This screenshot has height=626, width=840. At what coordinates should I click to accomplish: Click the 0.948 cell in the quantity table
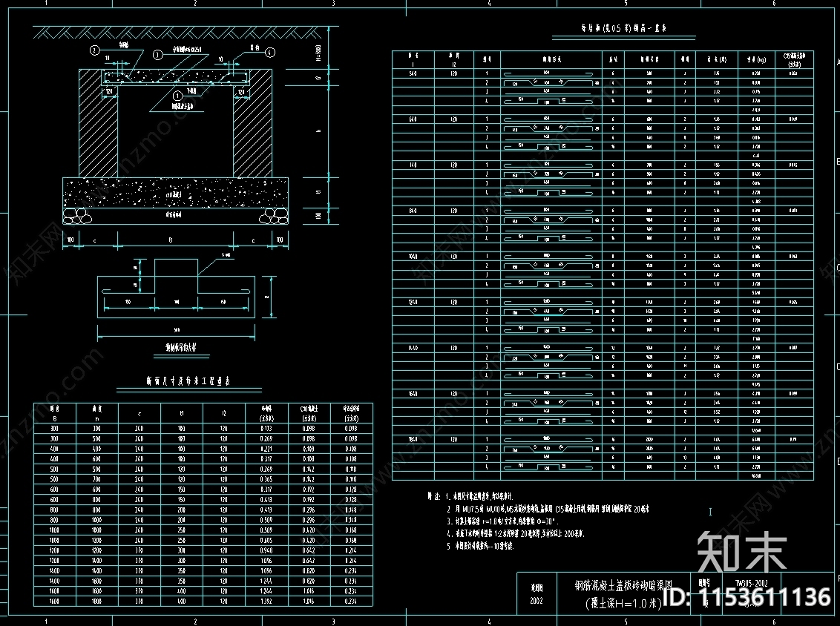click(266, 550)
